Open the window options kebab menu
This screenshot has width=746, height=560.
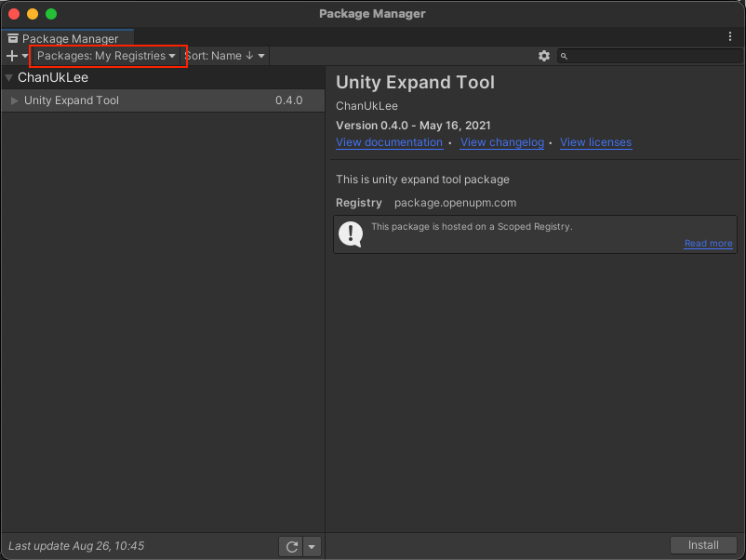click(x=730, y=36)
